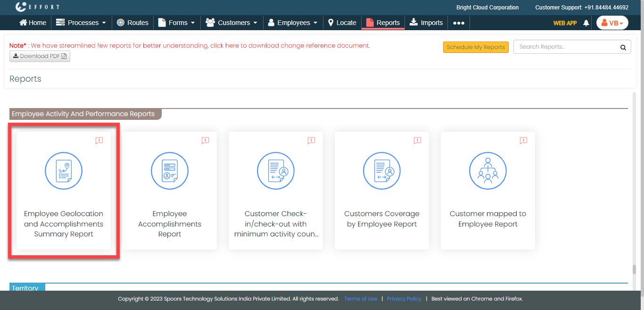The image size is (644, 310).
Task: Click the Download PDF button
Action: pos(40,56)
